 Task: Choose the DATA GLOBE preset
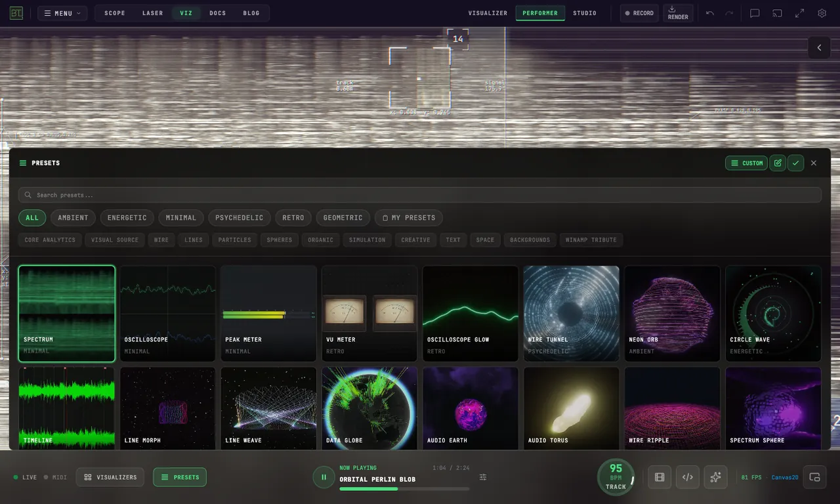(369, 408)
